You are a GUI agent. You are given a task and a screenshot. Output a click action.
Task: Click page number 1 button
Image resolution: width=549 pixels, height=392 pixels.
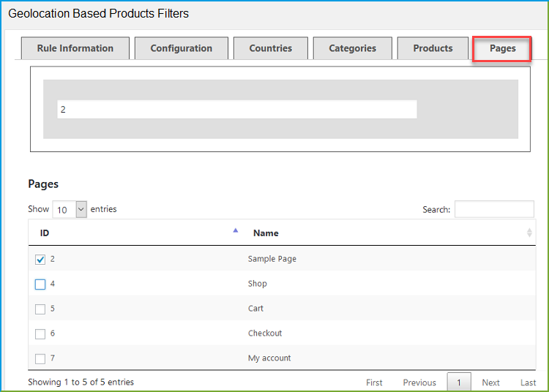pyautogui.click(x=459, y=382)
